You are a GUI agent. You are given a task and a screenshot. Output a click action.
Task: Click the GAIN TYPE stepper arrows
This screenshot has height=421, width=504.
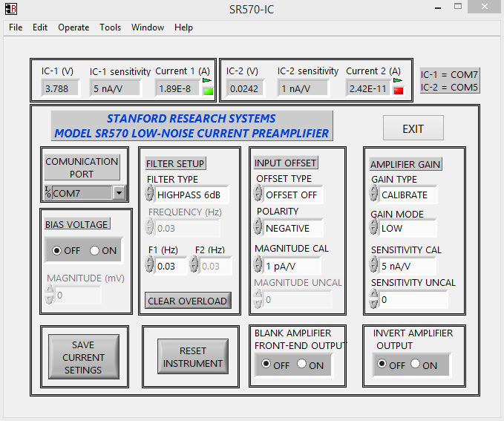point(373,192)
